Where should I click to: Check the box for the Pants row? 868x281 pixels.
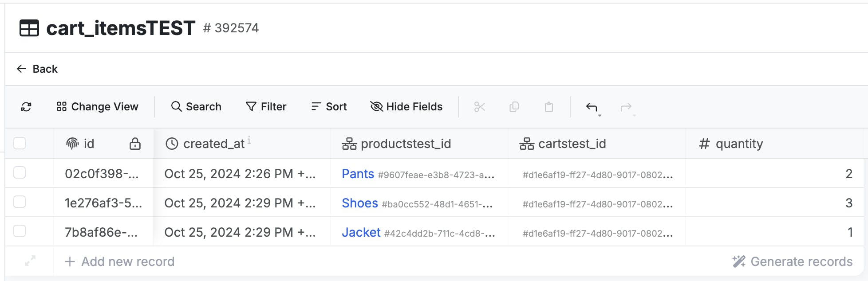click(x=20, y=172)
